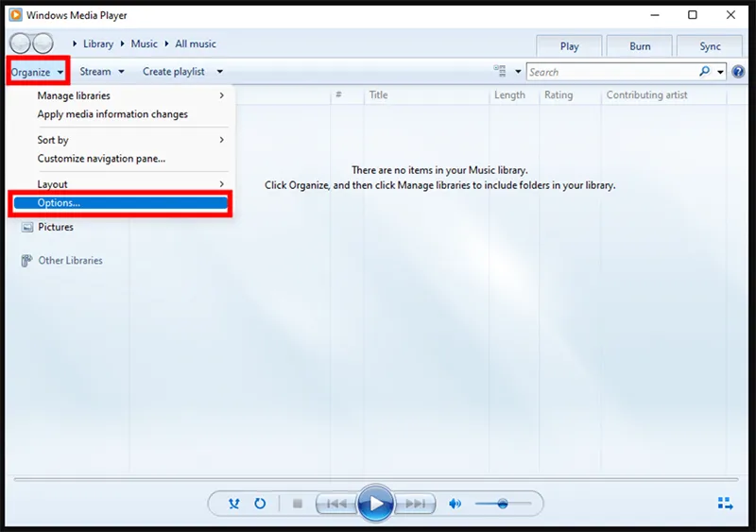Select Apply media information changes

(x=123, y=114)
